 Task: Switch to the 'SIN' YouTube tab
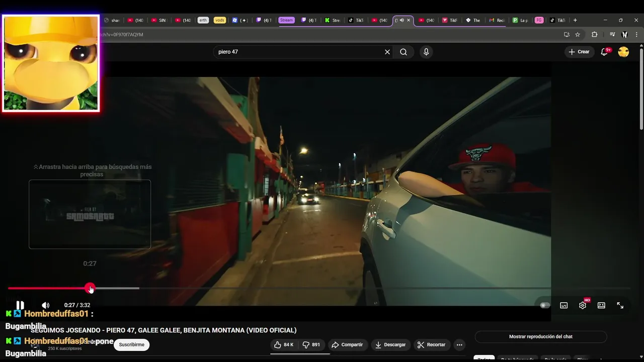(x=159, y=20)
